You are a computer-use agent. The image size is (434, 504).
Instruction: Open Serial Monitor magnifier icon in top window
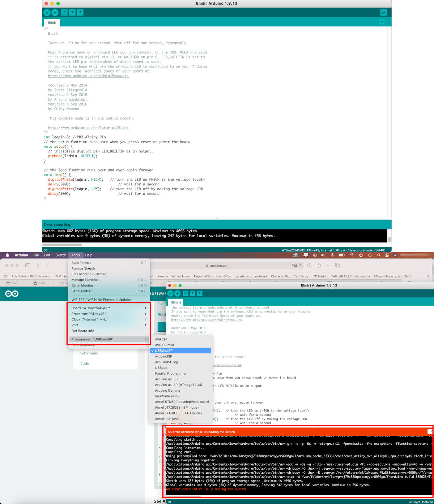click(383, 13)
